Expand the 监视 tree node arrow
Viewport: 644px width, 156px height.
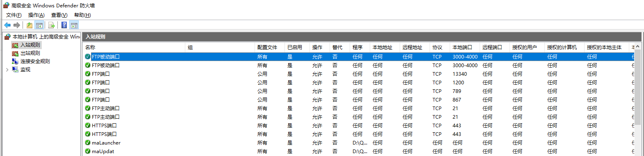7,70
